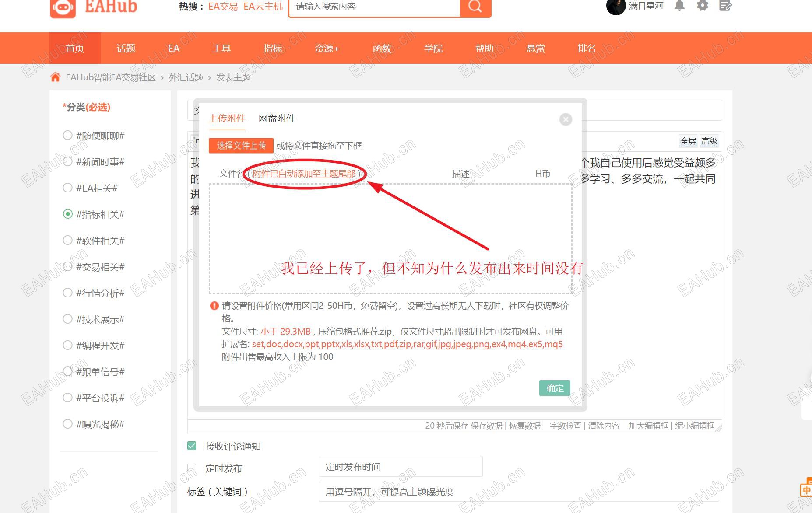The width and height of the screenshot is (812, 513).
Task: Open EAHub智能EA交易社区 breadcrumb link
Action: tap(111, 77)
